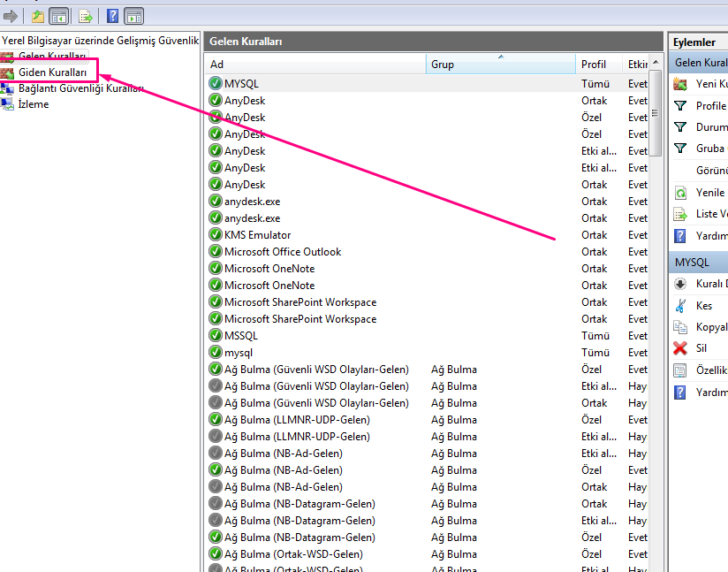Click the green check icon of the MYSQL rule
728x572 pixels.
[x=216, y=84]
